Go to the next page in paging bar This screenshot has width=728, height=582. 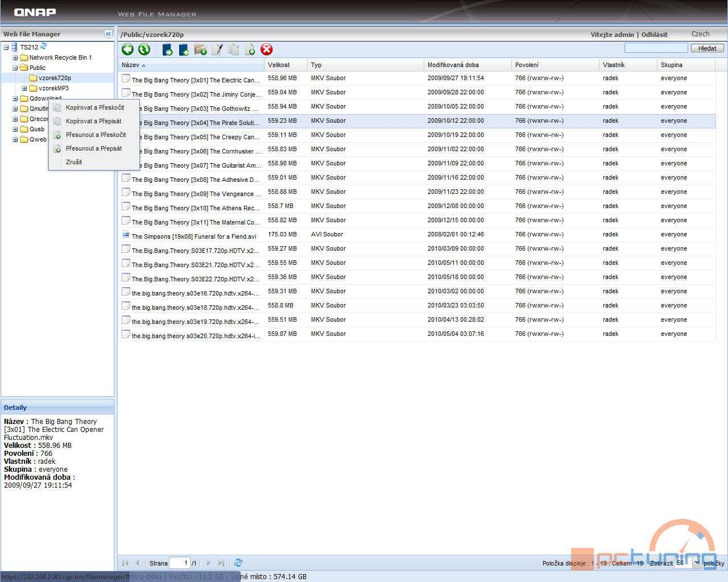pyautogui.click(x=209, y=563)
